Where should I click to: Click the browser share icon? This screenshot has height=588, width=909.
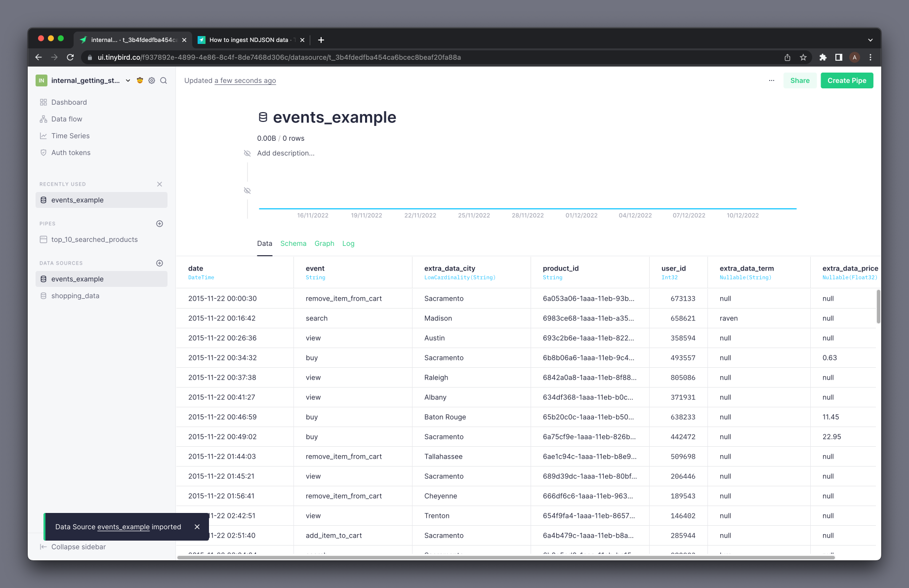pyautogui.click(x=787, y=57)
